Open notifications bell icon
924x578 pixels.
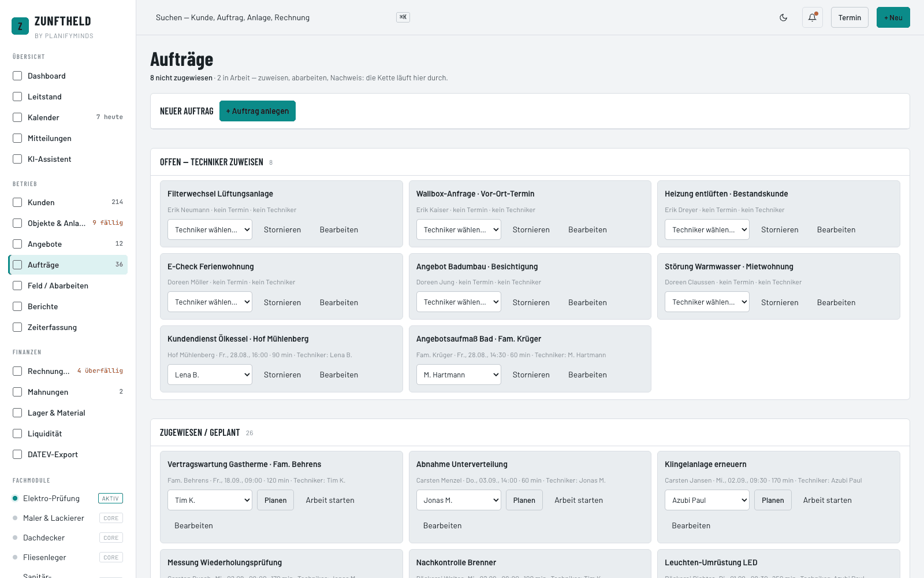(x=813, y=17)
